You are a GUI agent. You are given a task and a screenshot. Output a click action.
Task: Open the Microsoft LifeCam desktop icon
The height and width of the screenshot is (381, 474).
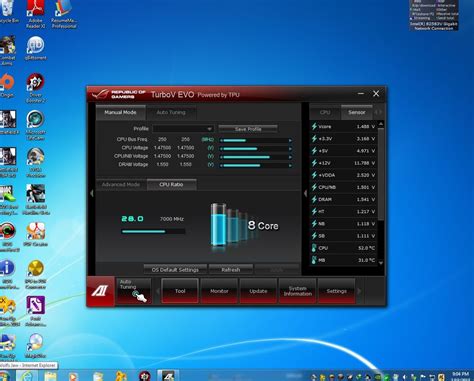pos(35,125)
